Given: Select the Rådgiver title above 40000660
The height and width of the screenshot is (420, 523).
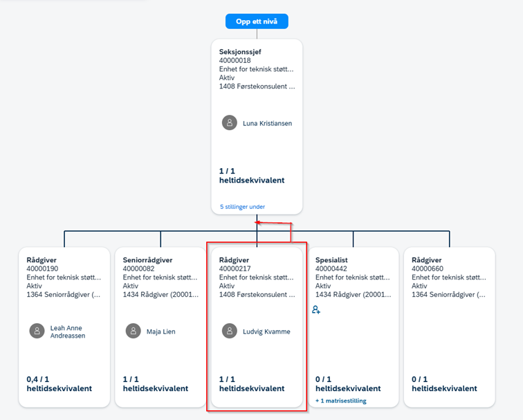Looking at the screenshot, I should (x=426, y=260).
